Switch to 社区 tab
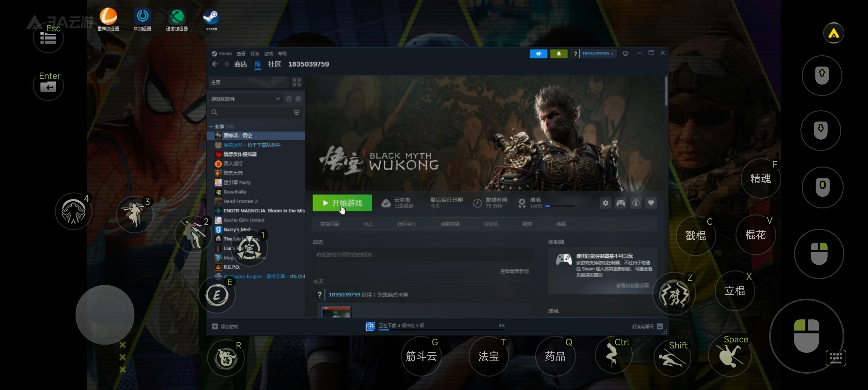 (x=274, y=64)
